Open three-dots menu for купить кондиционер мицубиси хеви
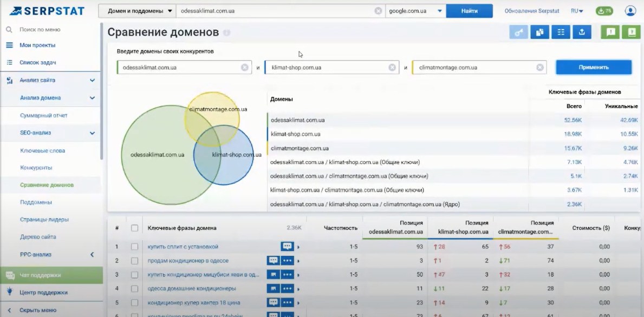This screenshot has height=317, width=644. point(287,274)
